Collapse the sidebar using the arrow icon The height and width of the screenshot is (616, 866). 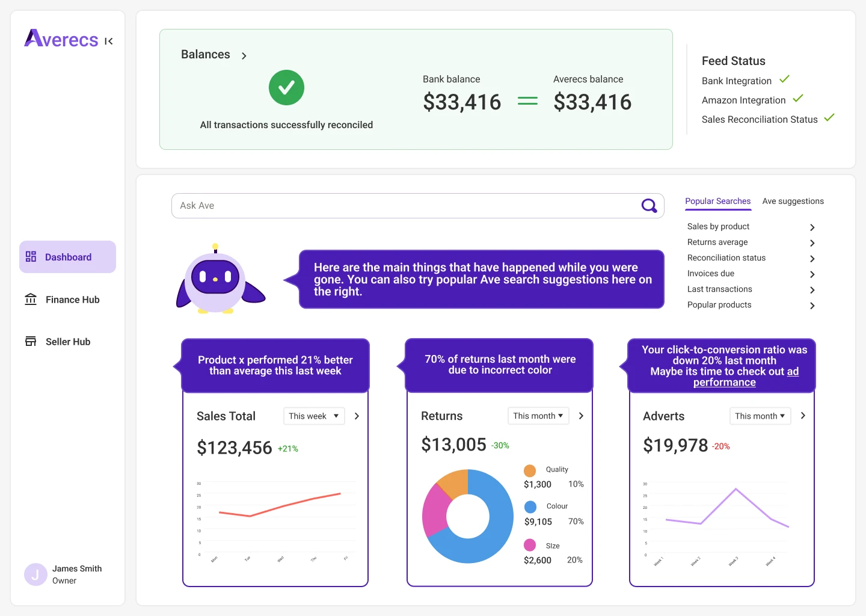[109, 42]
